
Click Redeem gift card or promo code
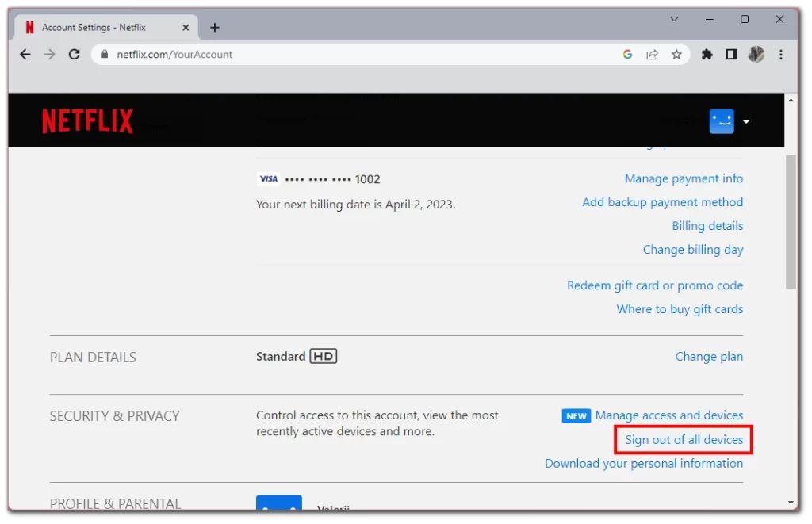[x=655, y=285]
